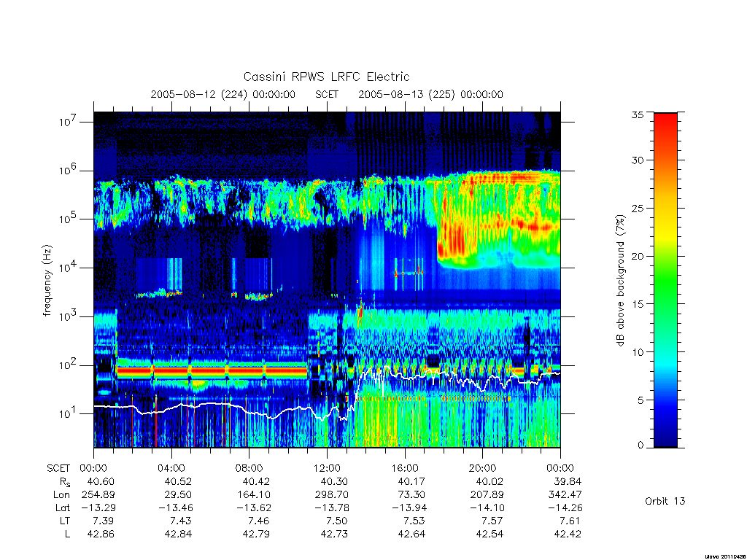Click the 10^6 frequency axis label
Image resolution: width=747 pixels, height=560 pixels.
point(67,170)
